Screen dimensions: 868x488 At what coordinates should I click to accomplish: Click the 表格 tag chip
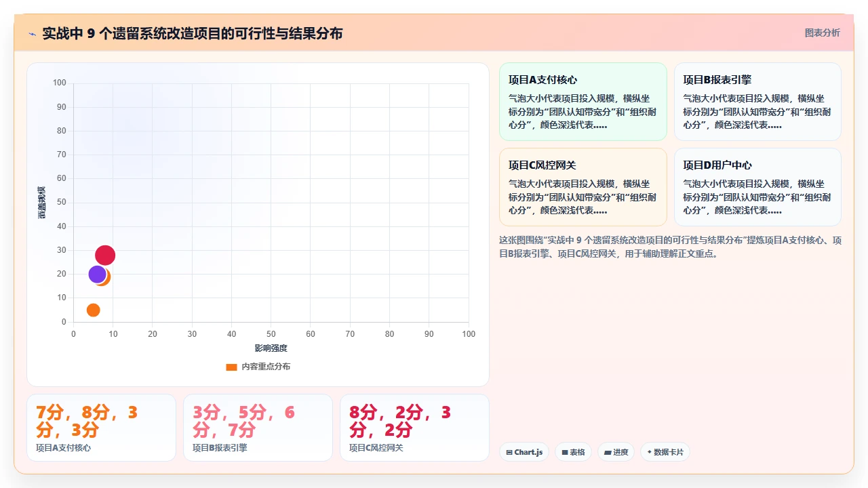[574, 452]
